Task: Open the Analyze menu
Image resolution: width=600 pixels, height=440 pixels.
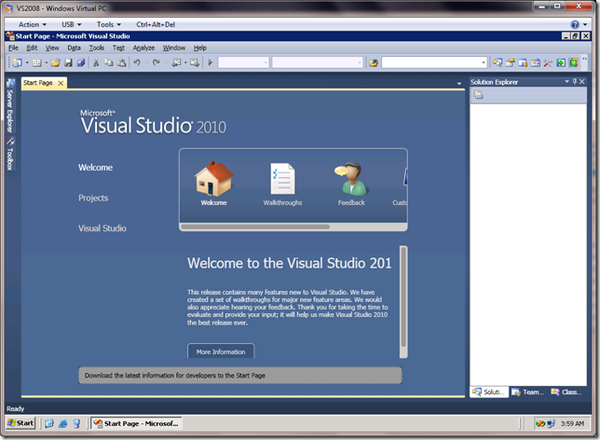Action: tap(143, 48)
